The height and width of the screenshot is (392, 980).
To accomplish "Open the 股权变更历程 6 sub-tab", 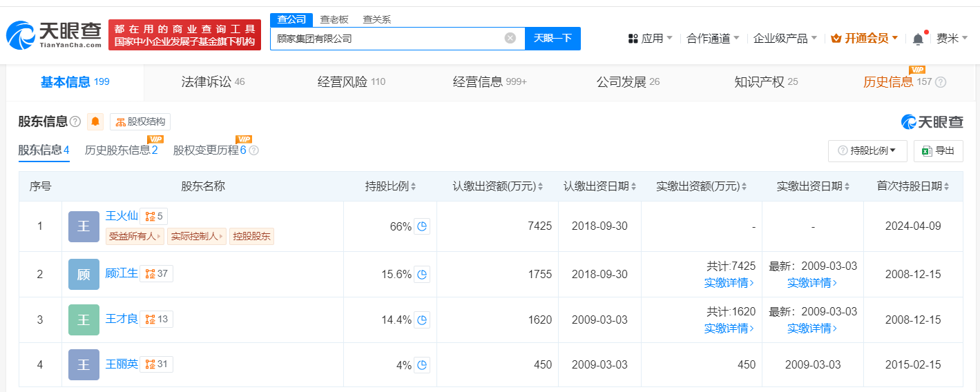I will tap(209, 150).
